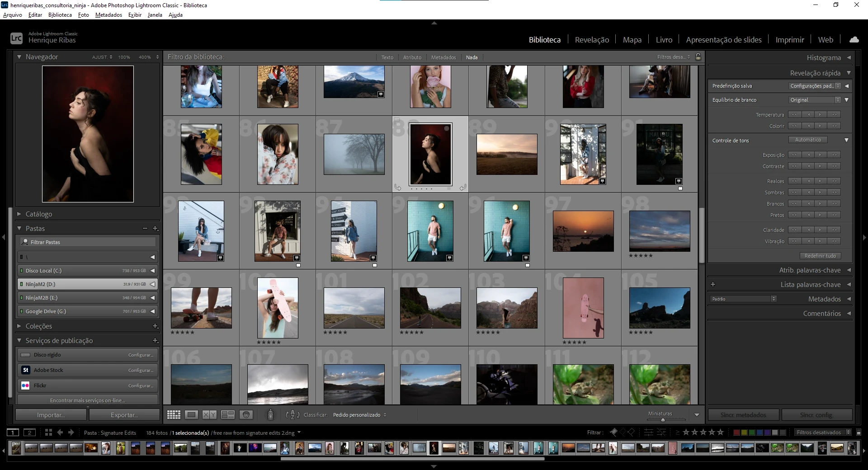This screenshot has height=470, width=868.
Task: Toggle filters on/off switch in filmstrip
Action: (x=859, y=432)
